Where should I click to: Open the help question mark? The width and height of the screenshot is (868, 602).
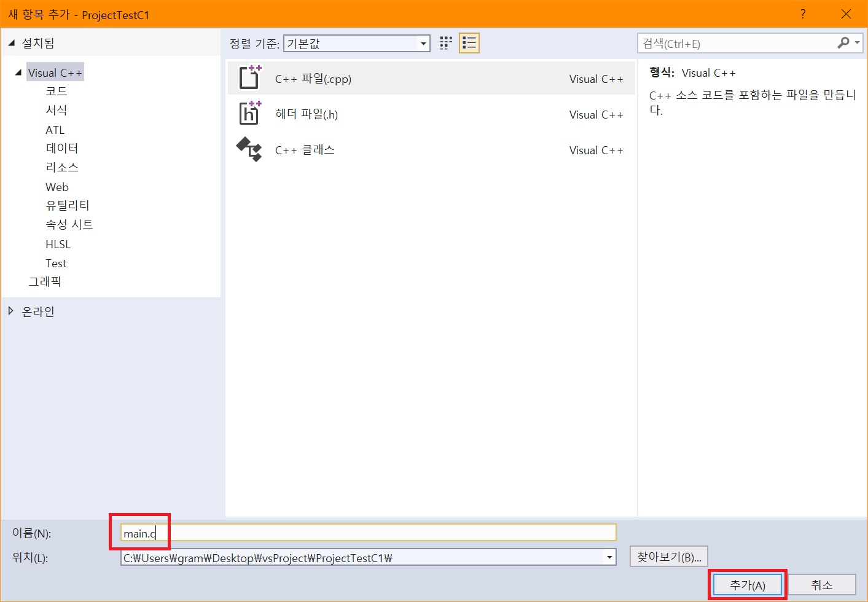click(x=803, y=14)
